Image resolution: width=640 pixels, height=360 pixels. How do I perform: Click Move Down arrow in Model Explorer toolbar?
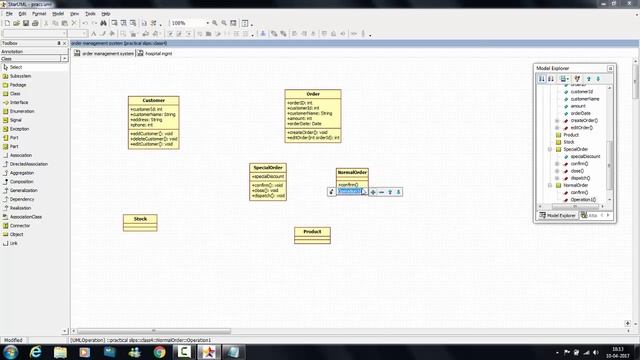point(598,79)
